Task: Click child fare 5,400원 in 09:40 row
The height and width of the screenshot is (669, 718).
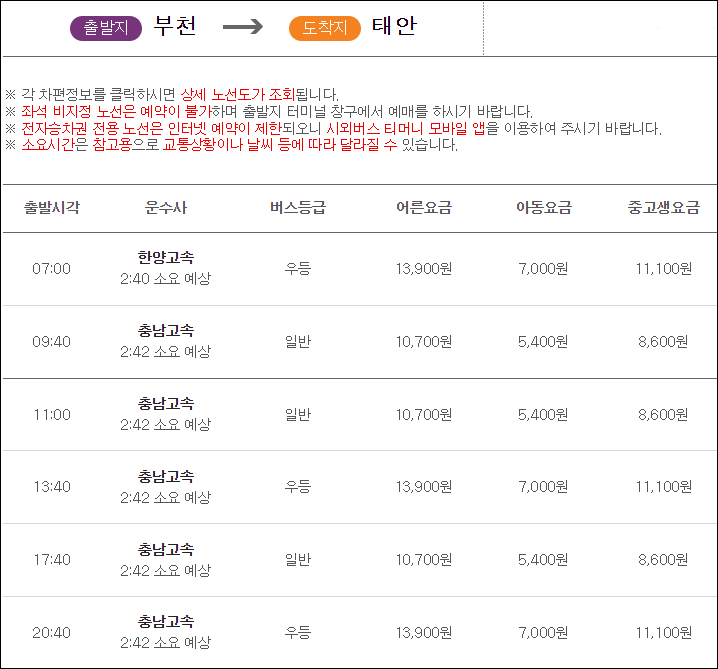Action: 543,342
